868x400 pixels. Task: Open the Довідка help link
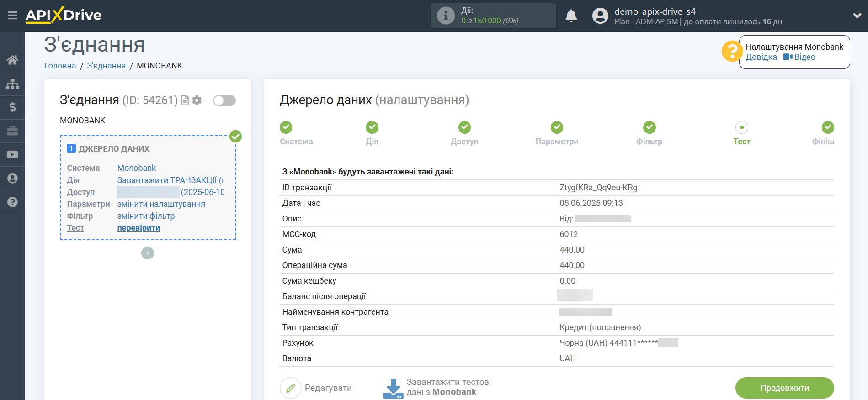(x=761, y=57)
